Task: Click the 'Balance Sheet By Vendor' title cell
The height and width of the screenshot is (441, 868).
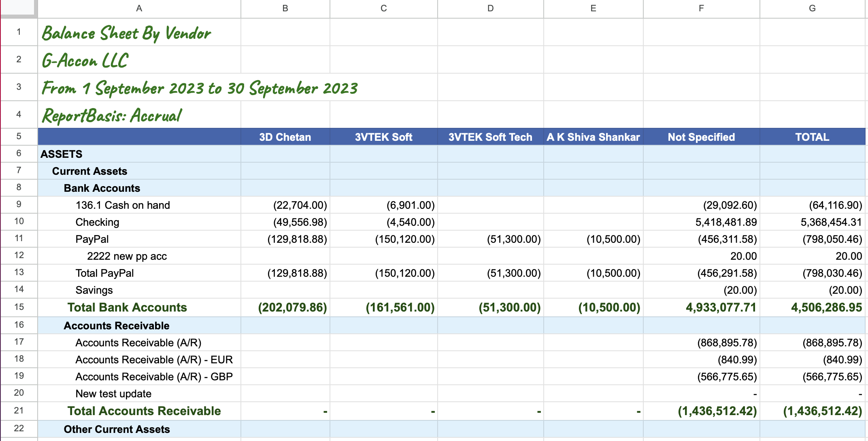Action: tap(139, 32)
